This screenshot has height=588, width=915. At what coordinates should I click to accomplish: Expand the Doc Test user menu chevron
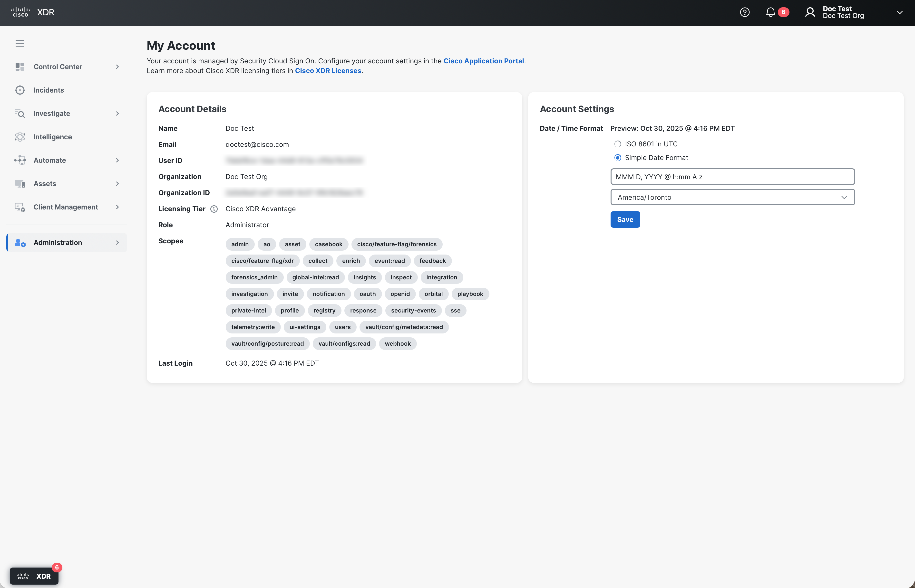pos(899,12)
